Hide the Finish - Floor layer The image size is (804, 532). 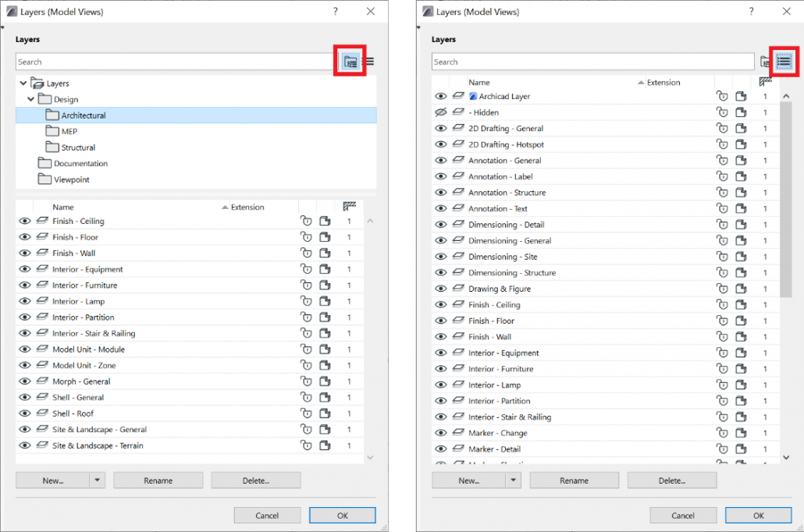point(24,237)
